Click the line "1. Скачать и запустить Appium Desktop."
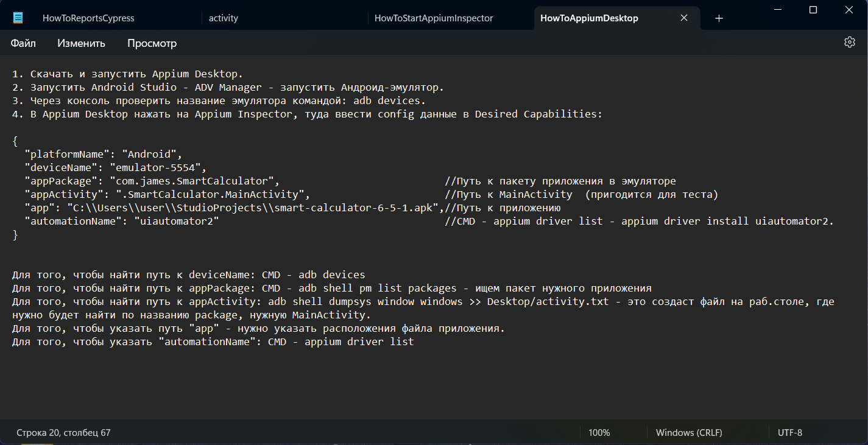This screenshot has width=868, height=445. coord(128,74)
